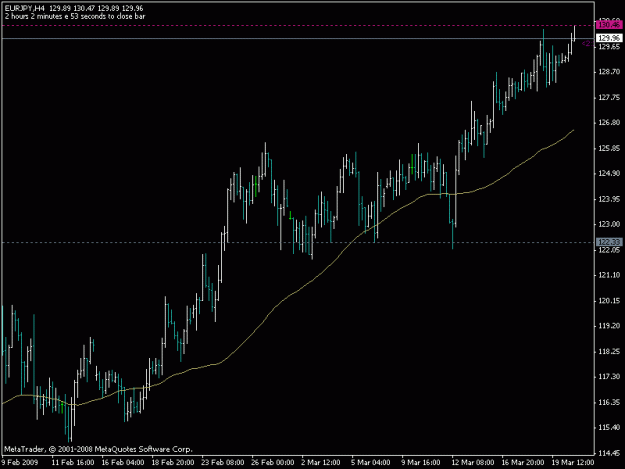Click the 119.20 price scale value
This screenshot has width=625, height=469.
(609, 326)
